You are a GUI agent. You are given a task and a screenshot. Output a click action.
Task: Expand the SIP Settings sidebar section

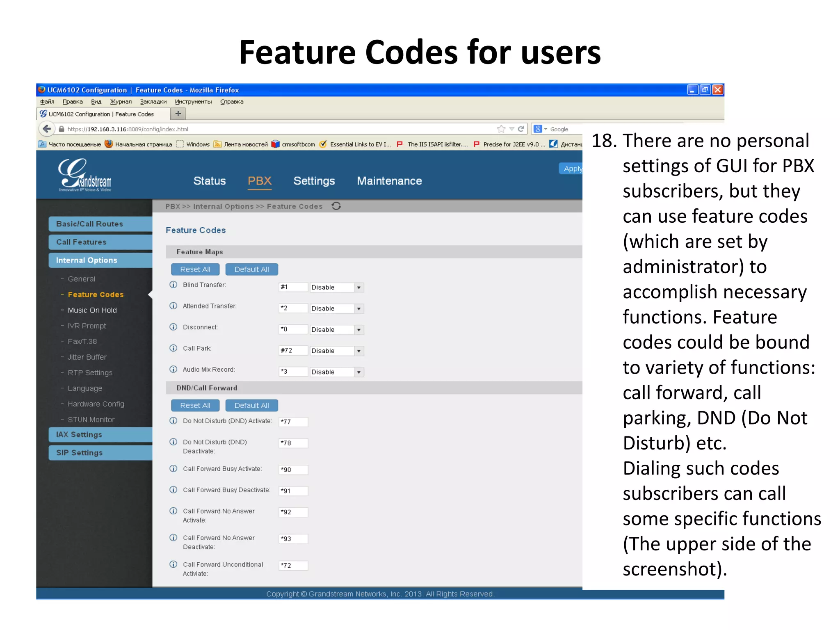click(x=100, y=453)
